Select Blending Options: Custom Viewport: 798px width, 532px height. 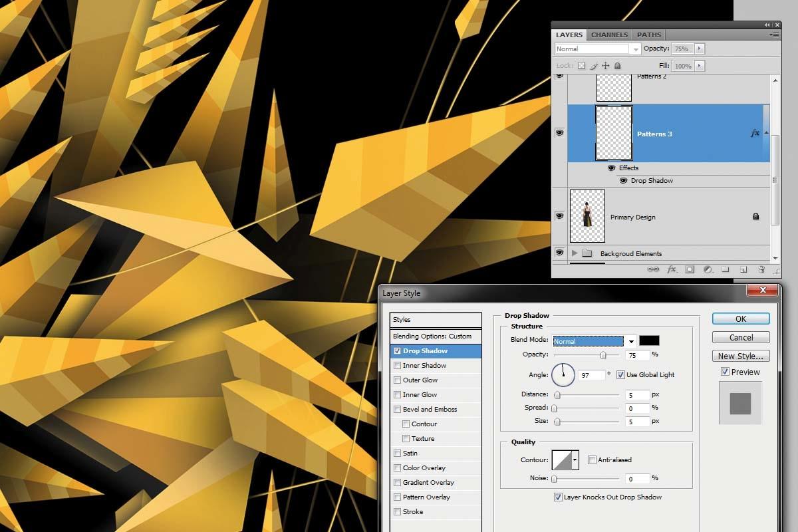point(436,336)
